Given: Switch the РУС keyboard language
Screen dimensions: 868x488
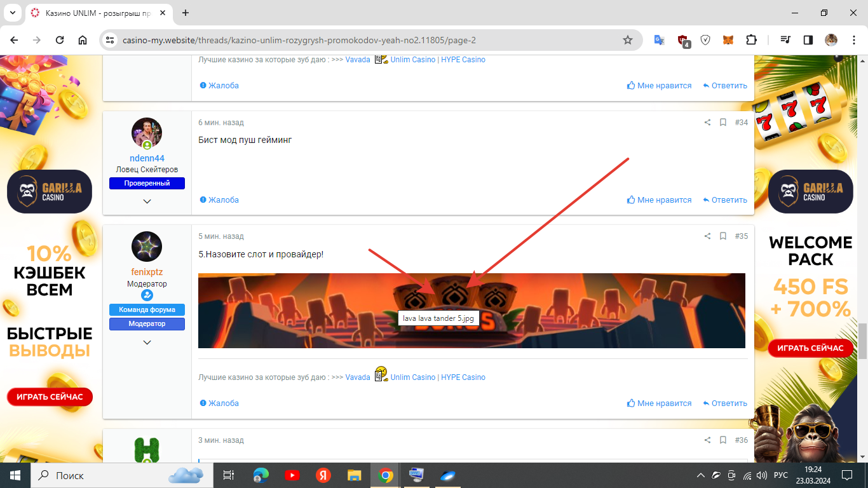Looking at the screenshot, I should [x=781, y=475].
